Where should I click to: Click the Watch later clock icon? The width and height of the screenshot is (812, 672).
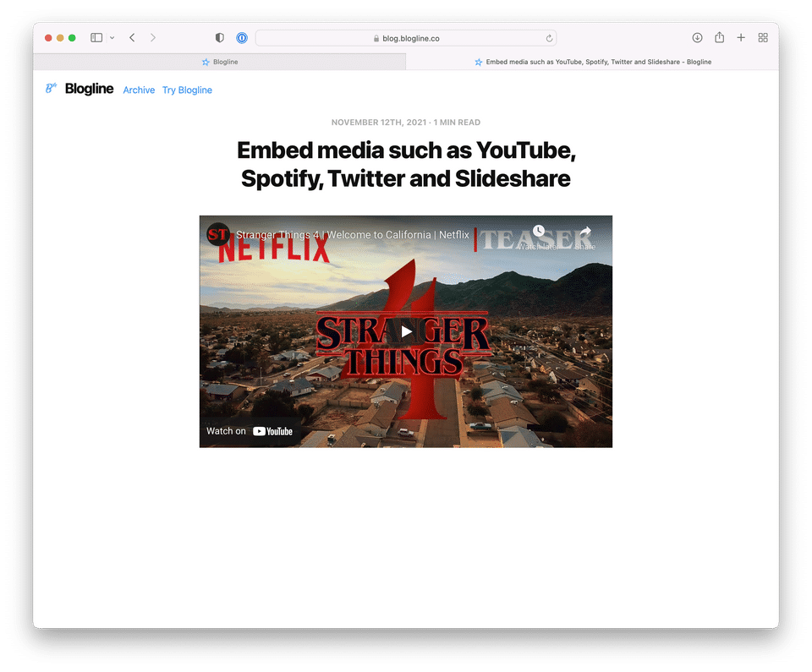pyautogui.click(x=539, y=231)
